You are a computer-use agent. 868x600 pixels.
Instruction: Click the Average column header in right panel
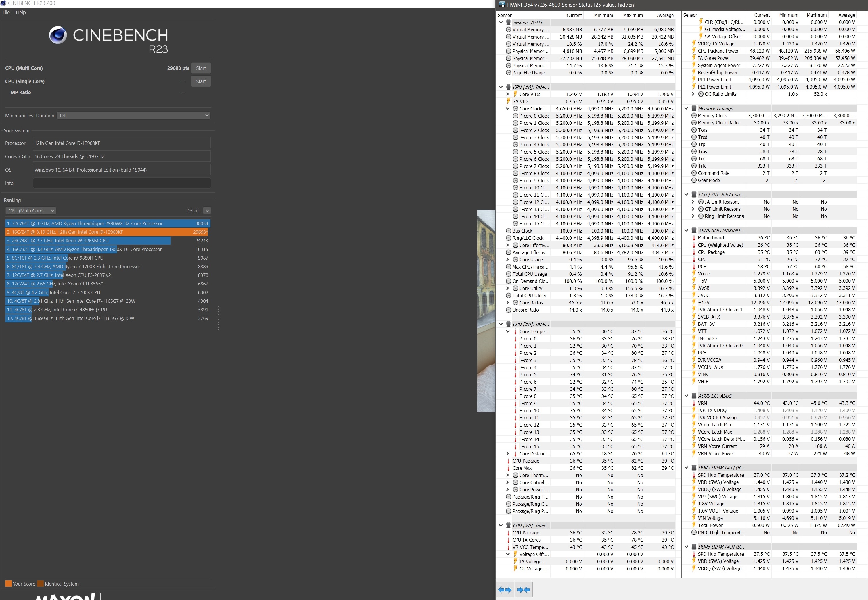tap(846, 15)
